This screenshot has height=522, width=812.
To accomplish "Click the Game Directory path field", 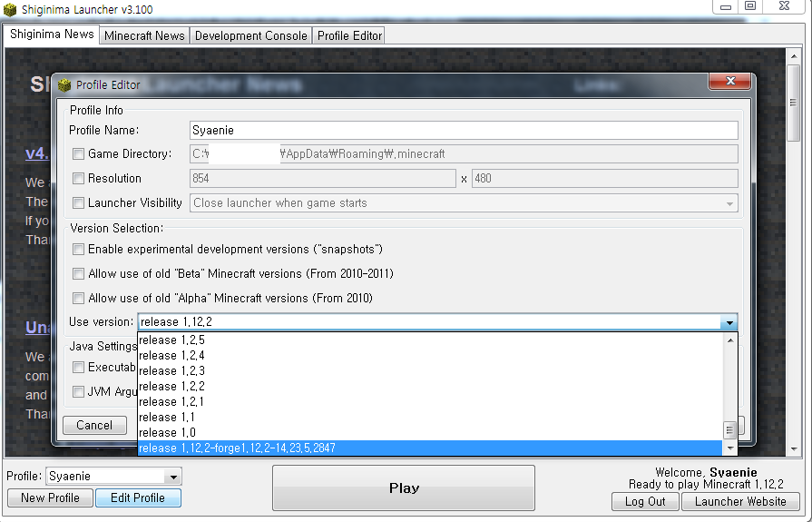I will pos(464,154).
